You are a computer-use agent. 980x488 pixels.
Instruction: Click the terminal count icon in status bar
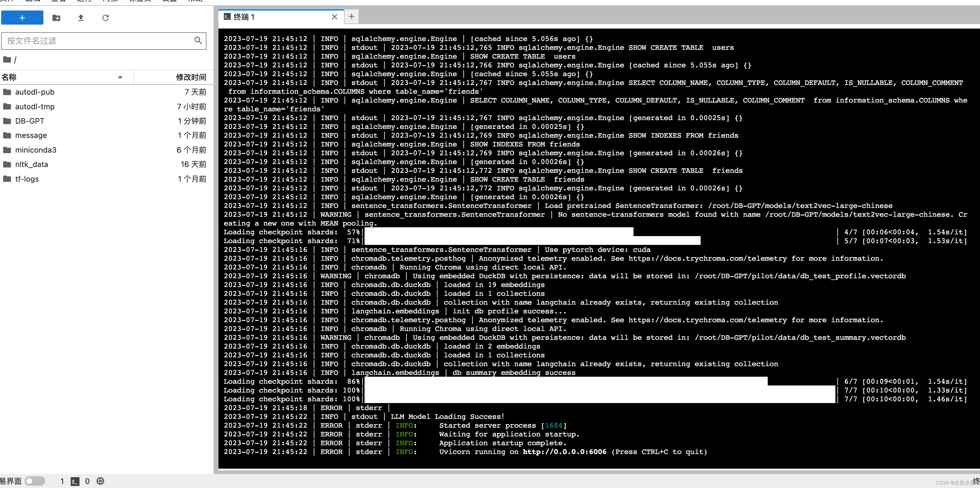pyautogui.click(x=75, y=481)
